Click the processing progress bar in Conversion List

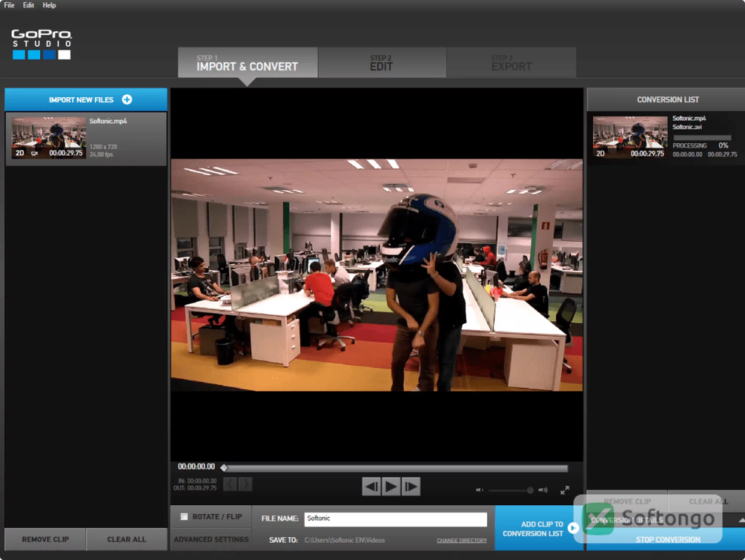pyautogui.click(x=702, y=138)
